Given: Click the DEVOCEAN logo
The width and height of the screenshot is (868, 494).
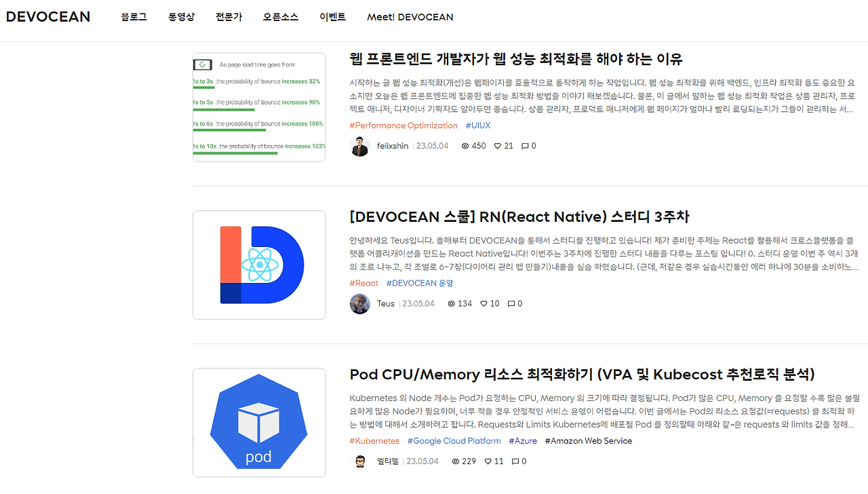Looking at the screenshot, I should 47,17.
